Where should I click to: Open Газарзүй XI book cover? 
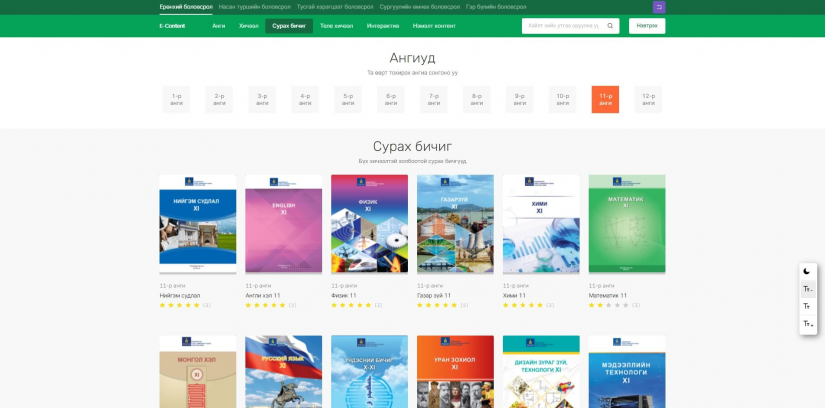(x=455, y=224)
